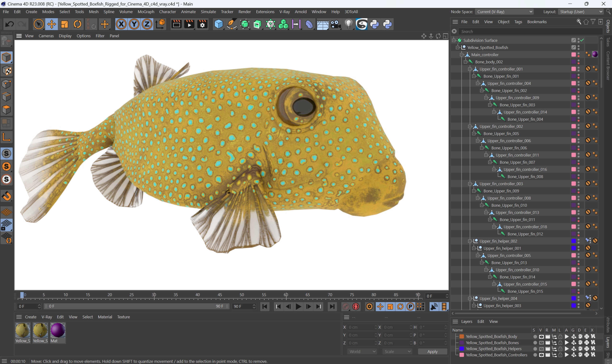Toggle Y axis lock
The height and width of the screenshot is (364, 612).
pos(134,24)
